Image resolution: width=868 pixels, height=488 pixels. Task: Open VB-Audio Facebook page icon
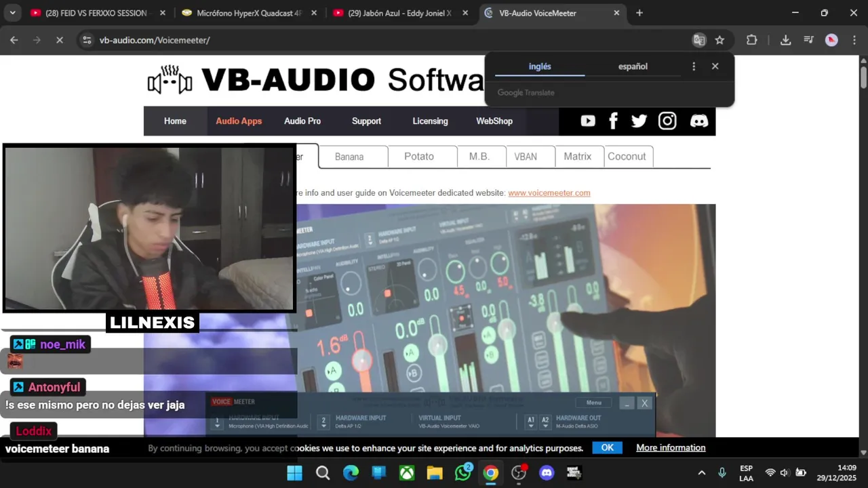pyautogui.click(x=613, y=121)
